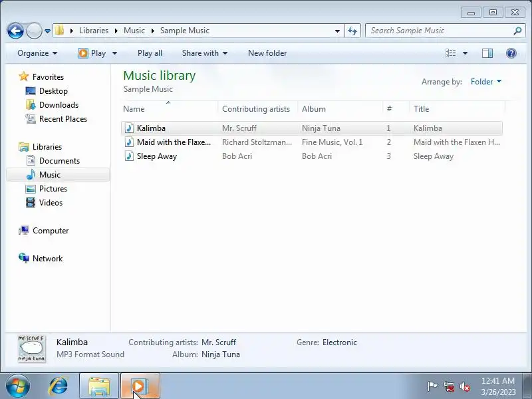The image size is (532, 399).
Task: Open the Organize menu
Action: point(37,53)
